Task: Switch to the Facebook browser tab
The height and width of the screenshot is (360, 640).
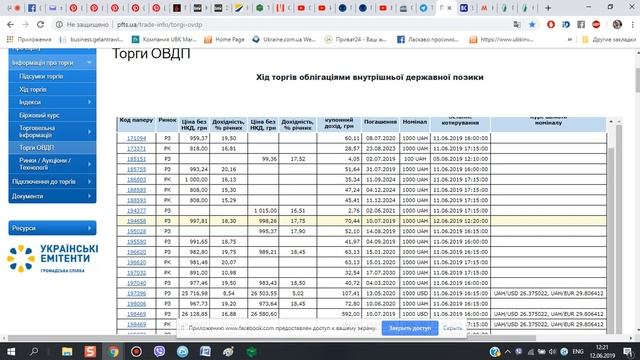Action: point(31,8)
